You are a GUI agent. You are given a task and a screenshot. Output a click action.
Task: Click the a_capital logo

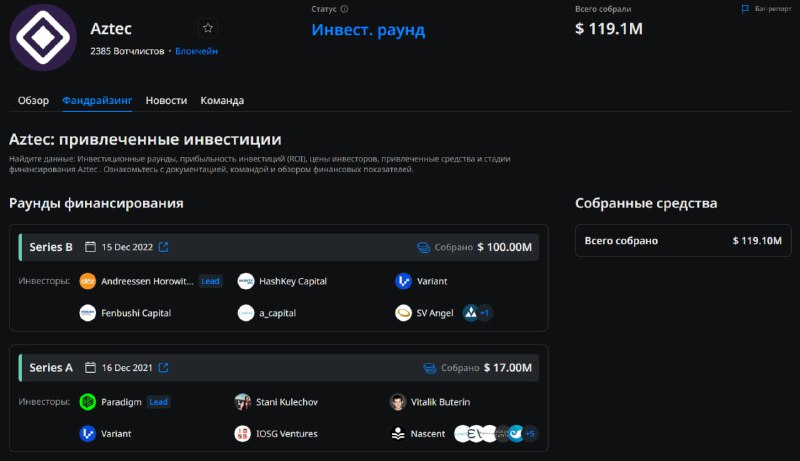point(246,313)
